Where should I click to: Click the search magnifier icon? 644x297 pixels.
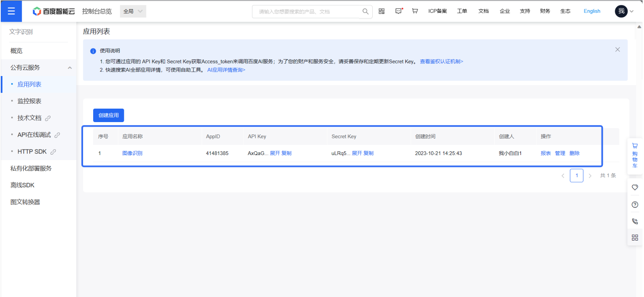pos(366,11)
